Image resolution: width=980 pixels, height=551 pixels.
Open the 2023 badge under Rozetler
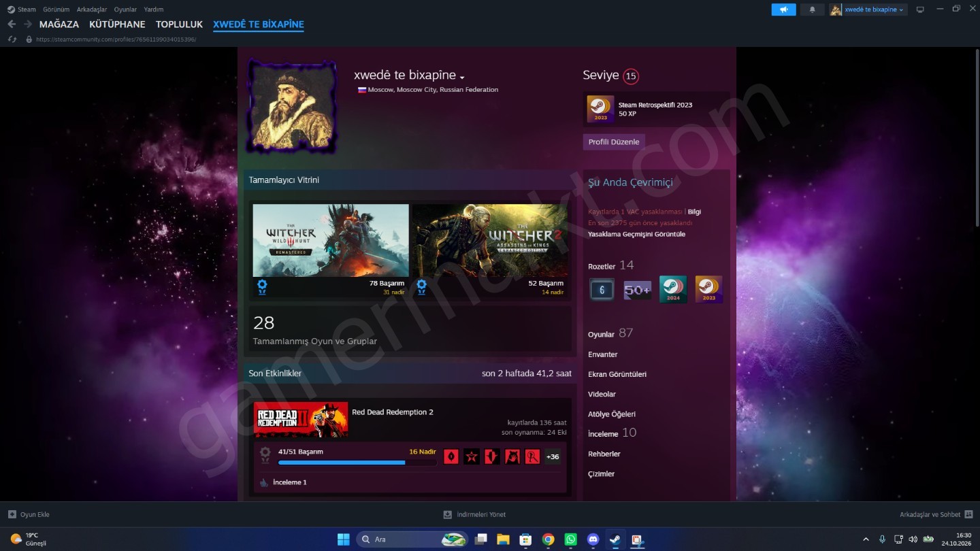tap(708, 290)
